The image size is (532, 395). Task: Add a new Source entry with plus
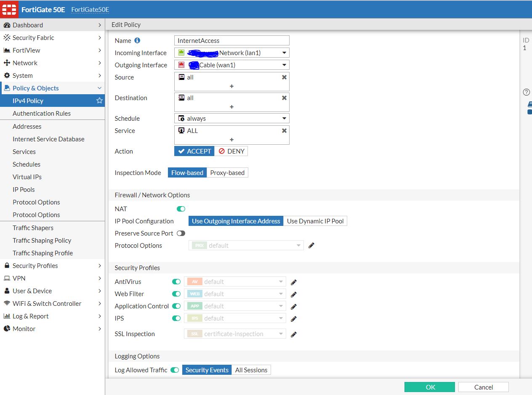[231, 86]
